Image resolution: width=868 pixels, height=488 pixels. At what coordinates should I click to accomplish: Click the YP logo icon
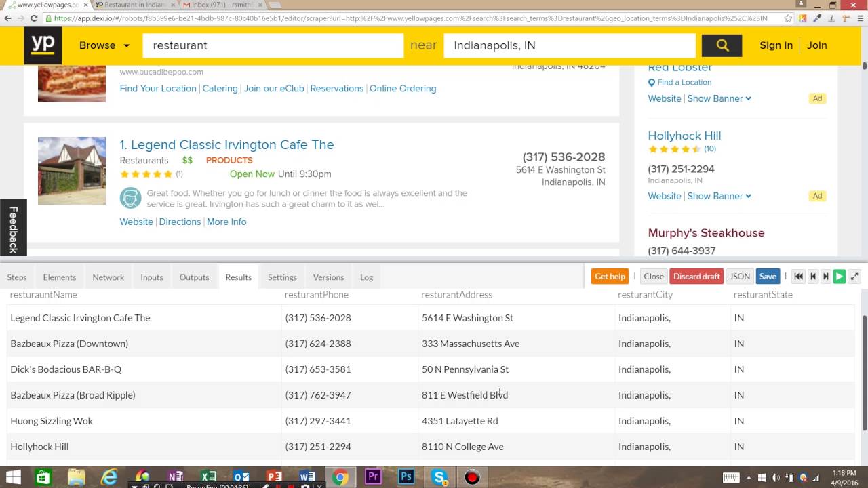[x=43, y=45]
